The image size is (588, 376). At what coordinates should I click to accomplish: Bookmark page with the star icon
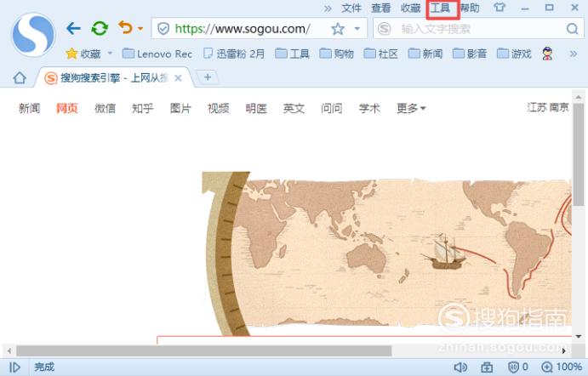coord(338,28)
